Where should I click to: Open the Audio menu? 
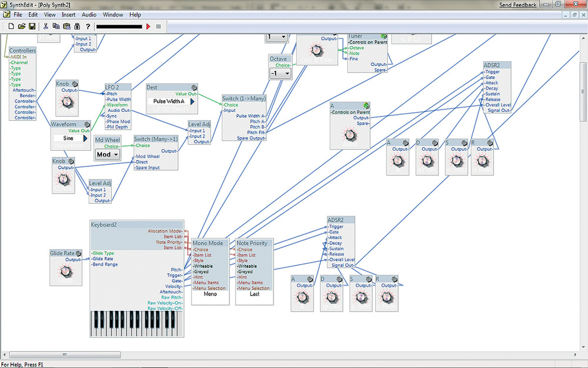(89, 14)
